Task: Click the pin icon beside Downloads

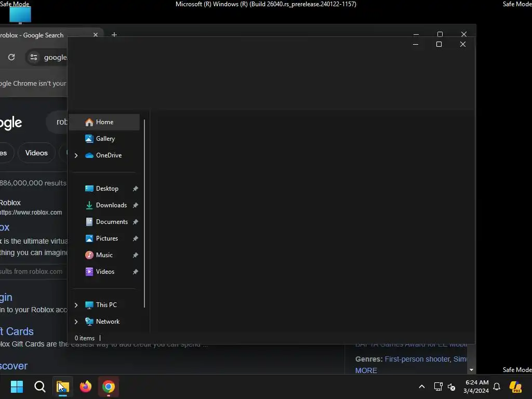Action: point(136,205)
